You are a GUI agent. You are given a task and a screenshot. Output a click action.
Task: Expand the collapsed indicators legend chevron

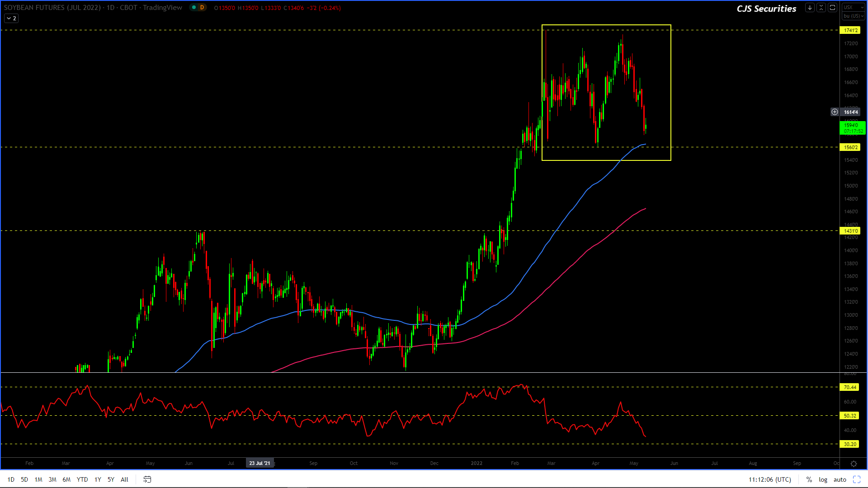pos(11,19)
